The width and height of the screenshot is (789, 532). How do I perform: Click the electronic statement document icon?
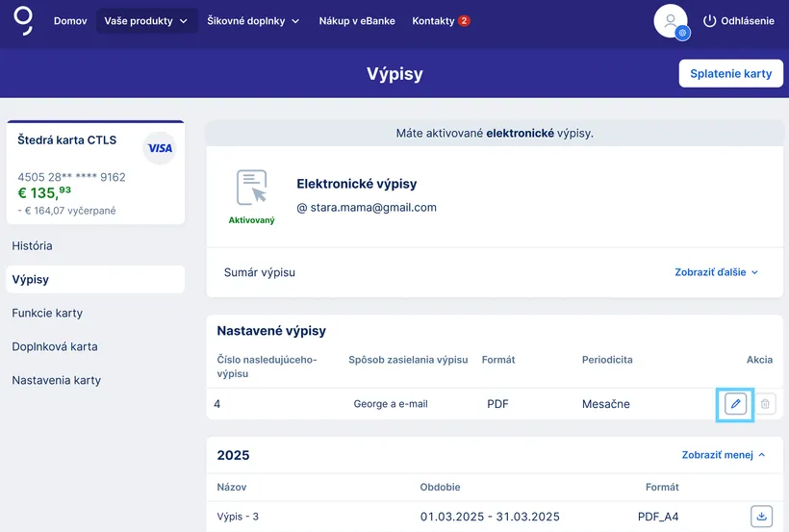[x=251, y=188]
